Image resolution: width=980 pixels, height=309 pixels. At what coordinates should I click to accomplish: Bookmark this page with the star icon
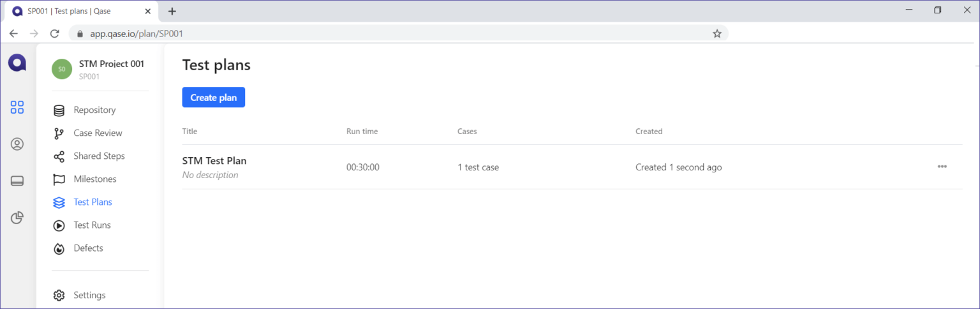point(716,34)
